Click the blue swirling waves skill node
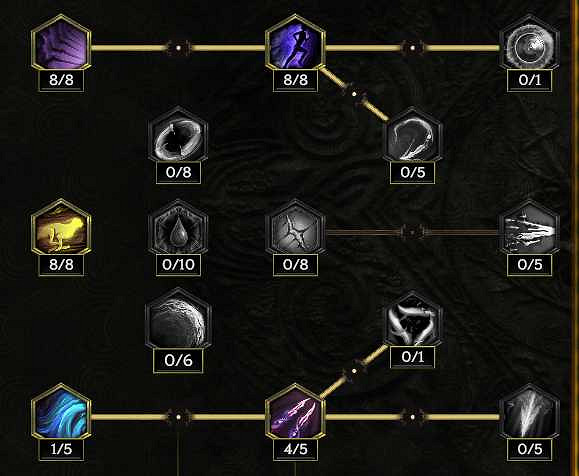This screenshot has height=476, width=579. (x=61, y=412)
